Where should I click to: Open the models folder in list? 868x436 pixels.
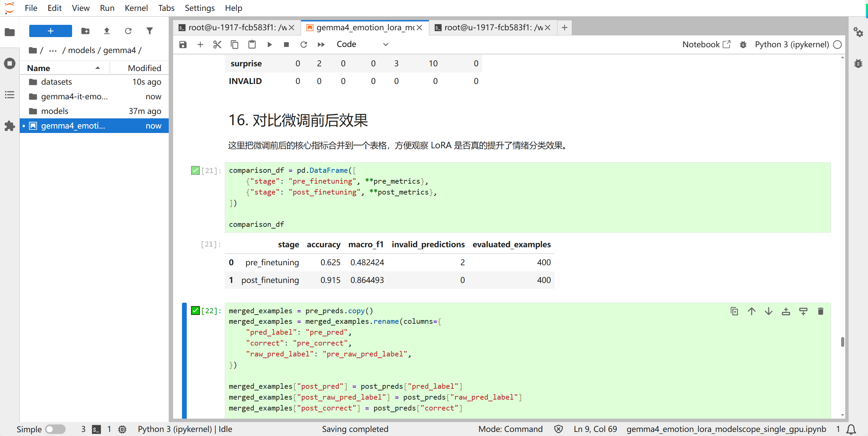94,111
